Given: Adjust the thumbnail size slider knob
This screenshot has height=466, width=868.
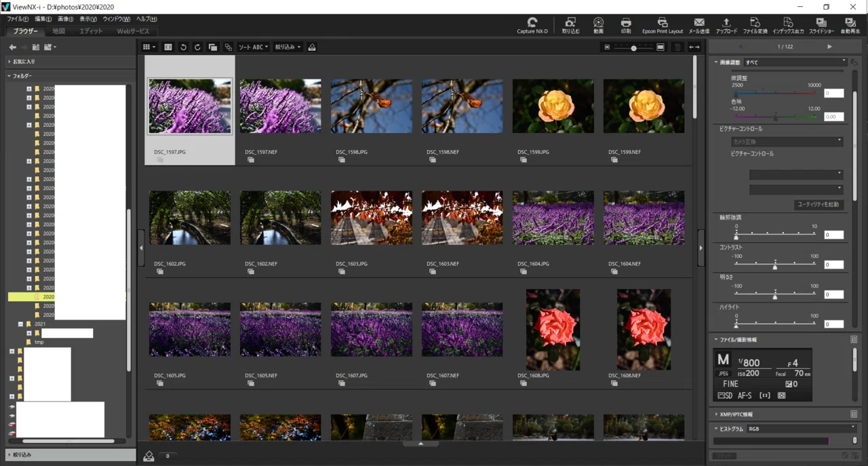Looking at the screenshot, I should pyautogui.click(x=633, y=47).
